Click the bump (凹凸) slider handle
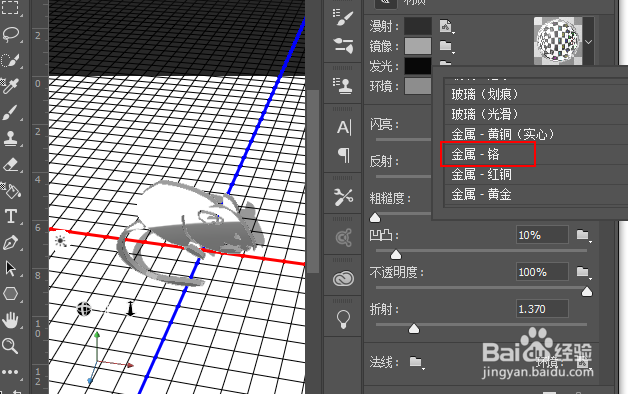628x394 pixels. pyautogui.click(x=396, y=254)
